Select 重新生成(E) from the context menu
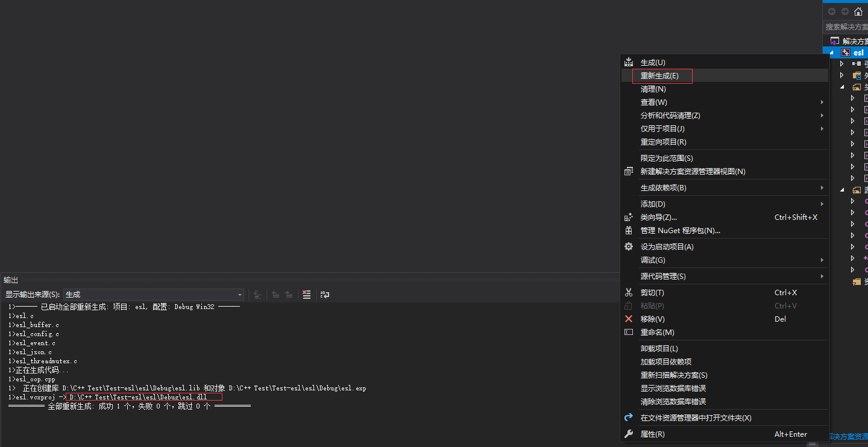The image size is (868, 447). tap(662, 75)
